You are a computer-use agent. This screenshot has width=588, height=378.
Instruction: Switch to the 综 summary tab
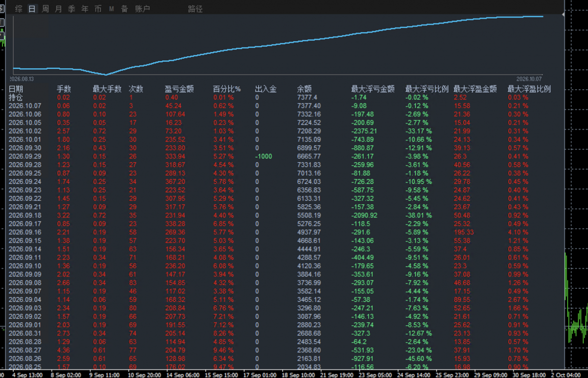pos(19,9)
